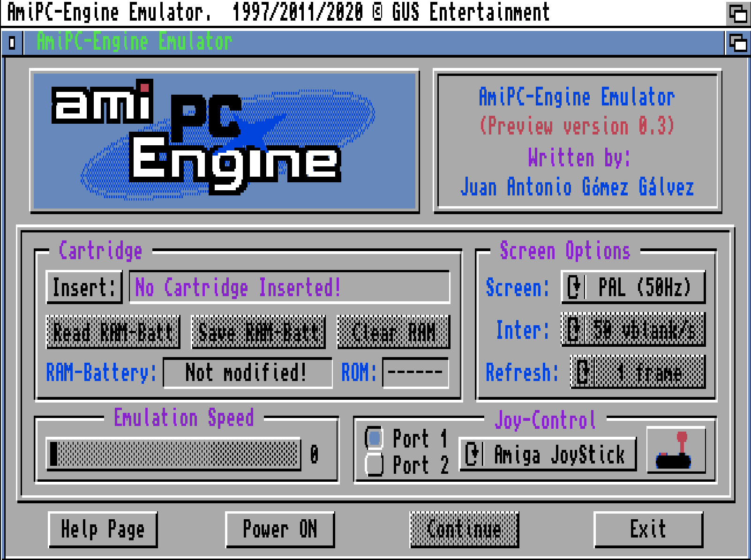Select the Port 1 radio button

[374, 438]
